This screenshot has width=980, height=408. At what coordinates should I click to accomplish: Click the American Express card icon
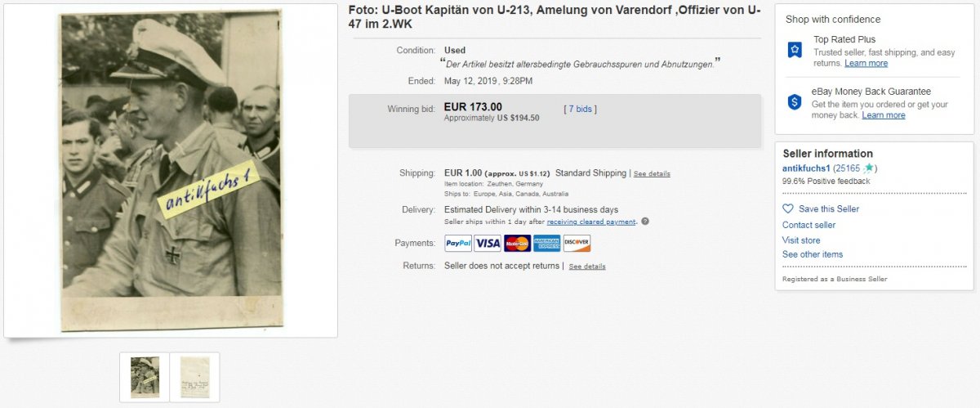[x=547, y=243]
